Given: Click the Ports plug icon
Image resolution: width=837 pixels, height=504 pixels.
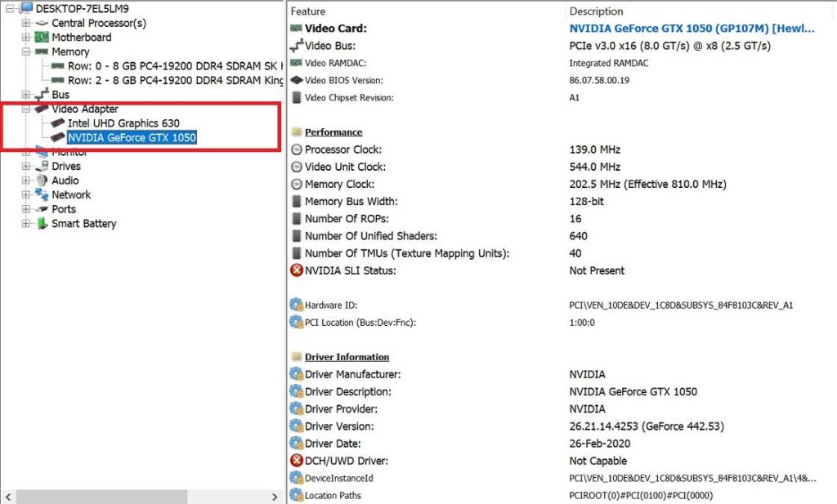Looking at the screenshot, I should coord(42,209).
